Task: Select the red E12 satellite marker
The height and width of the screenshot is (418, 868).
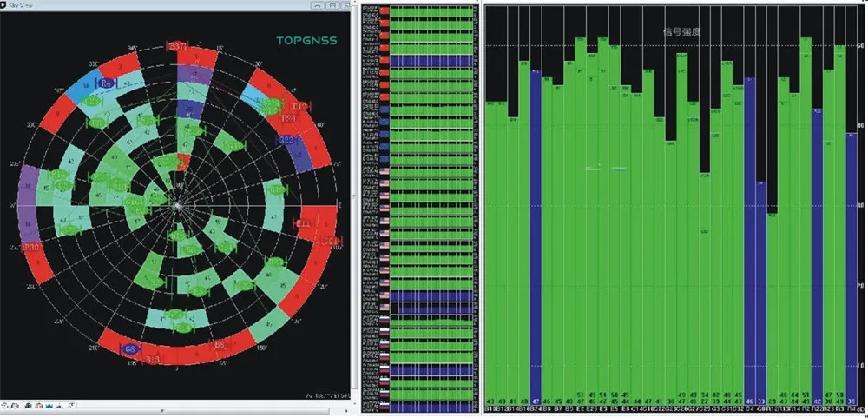Action: (x=300, y=106)
